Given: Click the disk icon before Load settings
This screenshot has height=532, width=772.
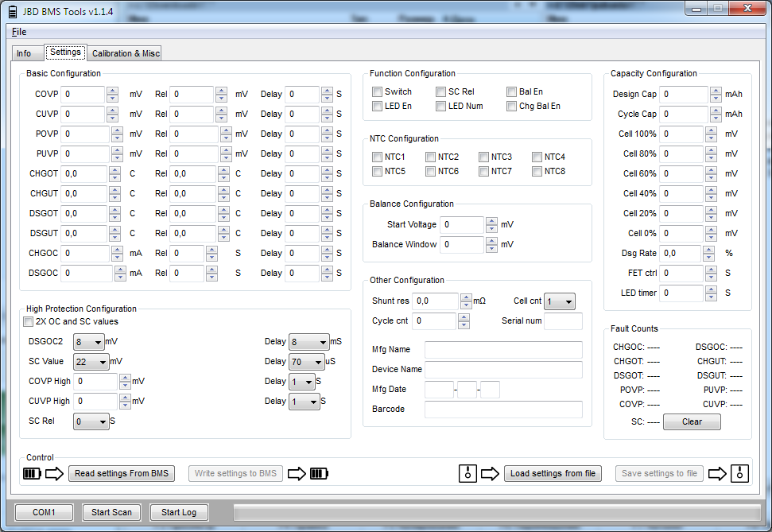Looking at the screenshot, I should [x=467, y=473].
